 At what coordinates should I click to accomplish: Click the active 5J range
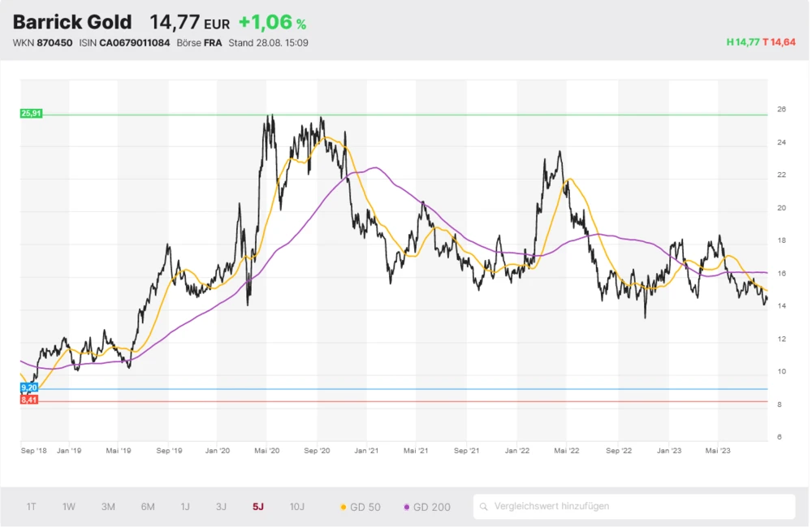coord(258,507)
